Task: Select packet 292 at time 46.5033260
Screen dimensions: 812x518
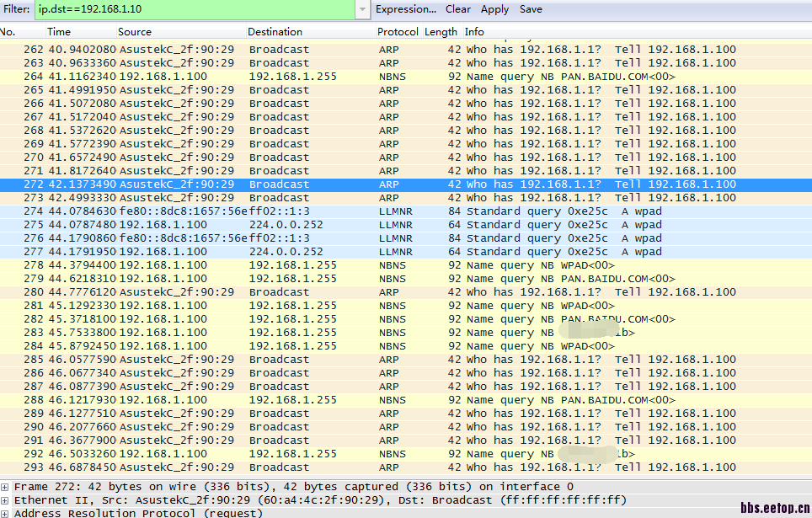Action: (406, 454)
